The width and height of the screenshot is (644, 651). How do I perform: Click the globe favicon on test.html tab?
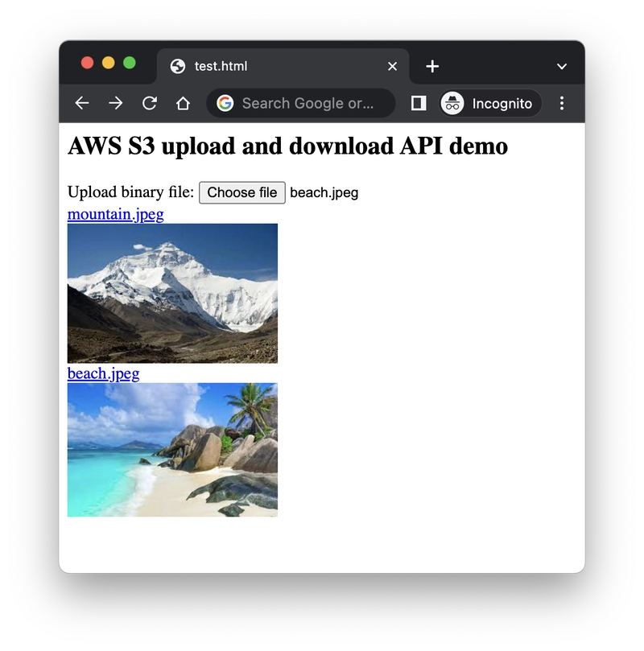178,66
